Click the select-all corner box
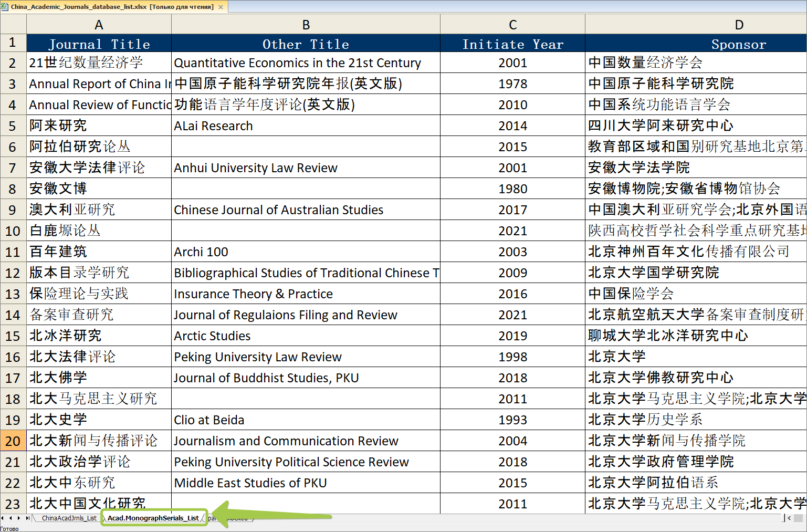Viewport: 807px width, 532px height. pyautogui.click(x=13, y=24)
